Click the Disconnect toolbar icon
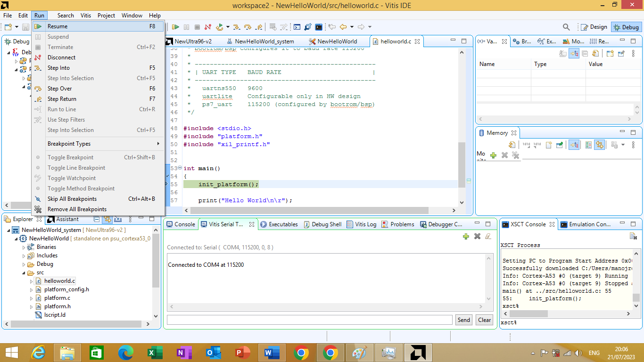Image resolution: width=644 pixels, height=362 pixels. (x=208, y=27)
